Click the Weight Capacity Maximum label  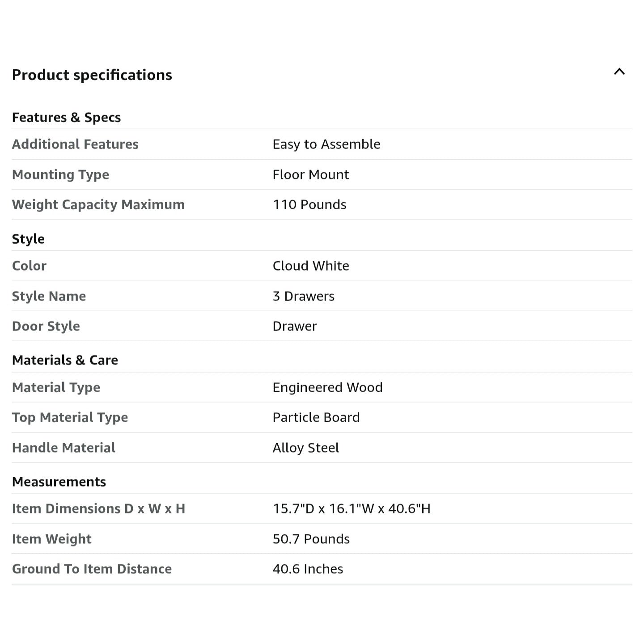98,204
